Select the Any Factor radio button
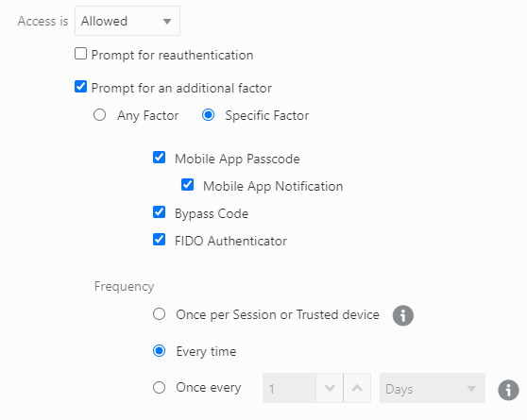527x420 pixels. 99,114
